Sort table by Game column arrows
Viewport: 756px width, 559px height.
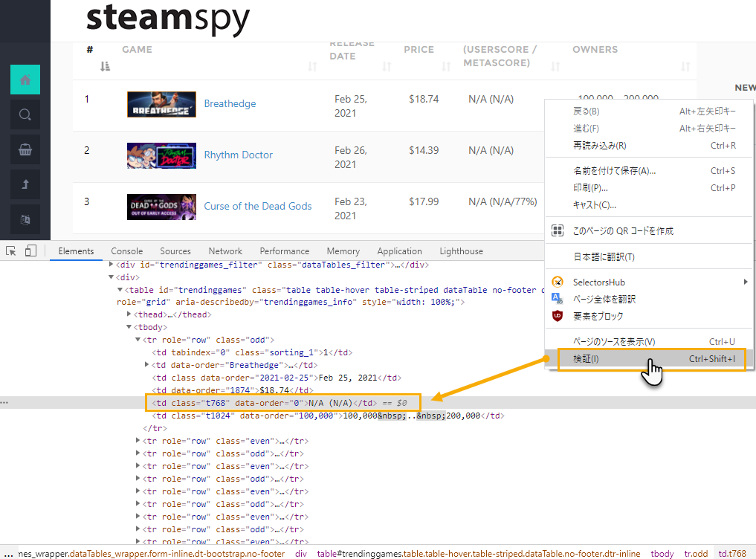tap(312, 67)
